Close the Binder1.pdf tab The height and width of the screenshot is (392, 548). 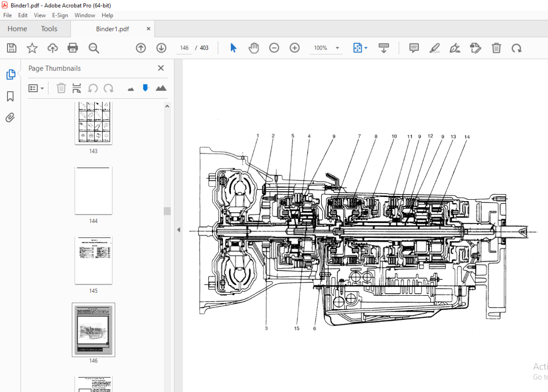pos(148,29)
